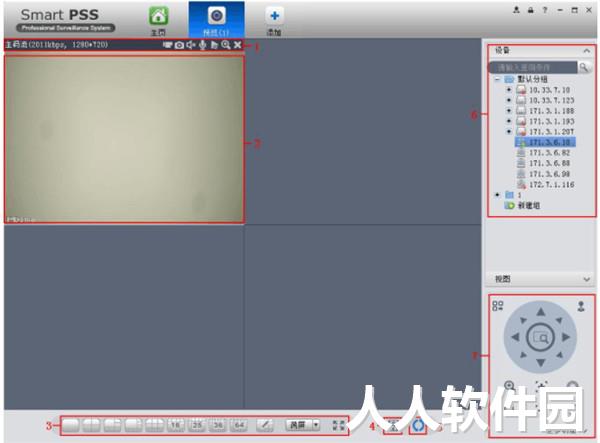
Task: Click the instant playback icon beside the microphone
Action: click(214, 45)
